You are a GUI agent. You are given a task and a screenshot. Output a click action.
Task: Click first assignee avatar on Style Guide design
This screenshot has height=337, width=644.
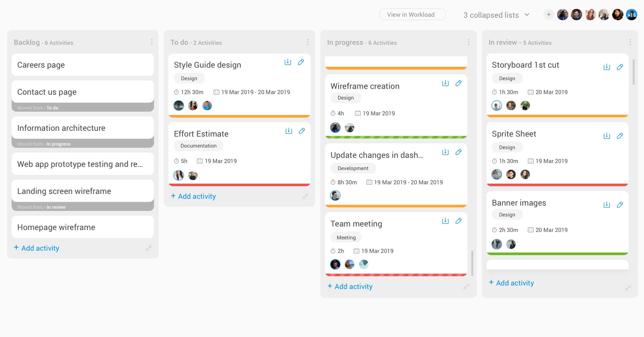coord(179,105)
